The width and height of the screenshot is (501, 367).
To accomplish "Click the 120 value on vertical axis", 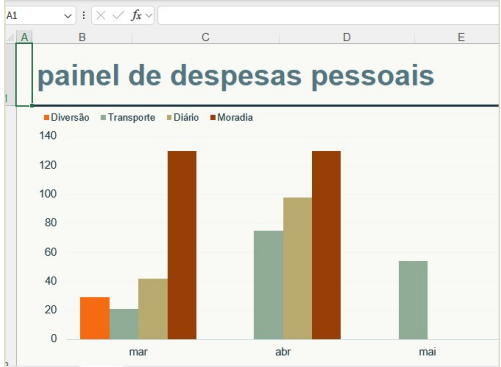I will coord(48,165).
